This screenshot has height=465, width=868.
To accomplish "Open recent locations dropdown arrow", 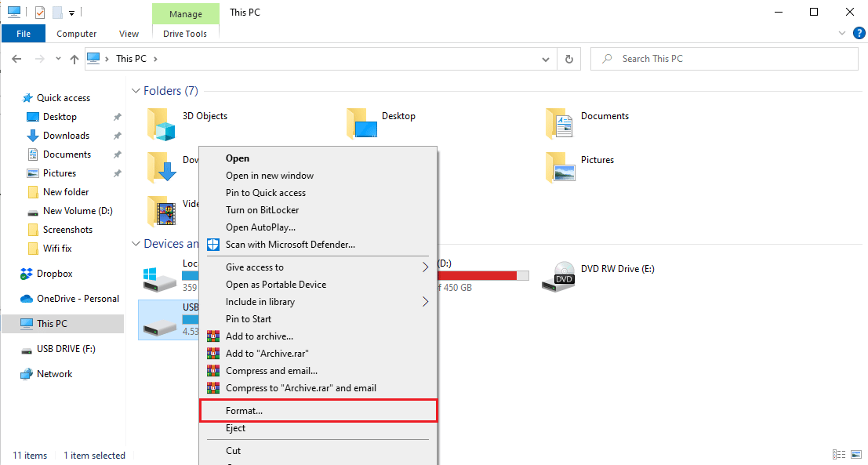I will tap(58, 59).
